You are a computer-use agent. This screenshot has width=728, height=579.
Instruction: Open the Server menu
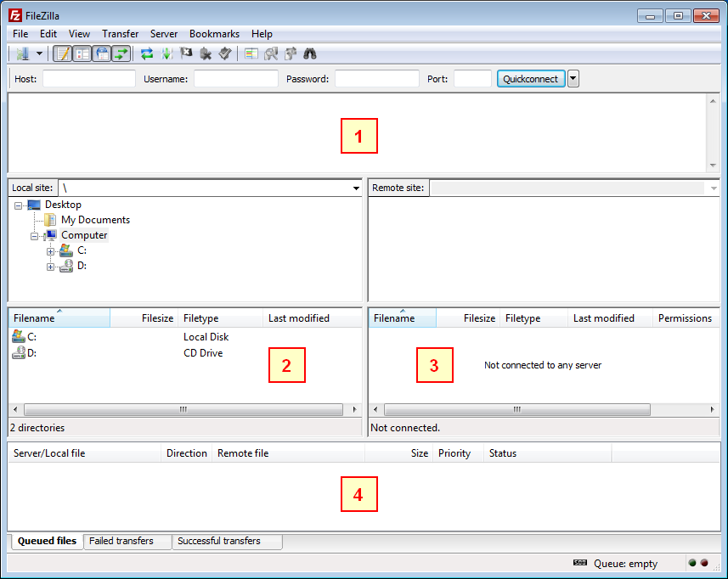pos(164,34)
